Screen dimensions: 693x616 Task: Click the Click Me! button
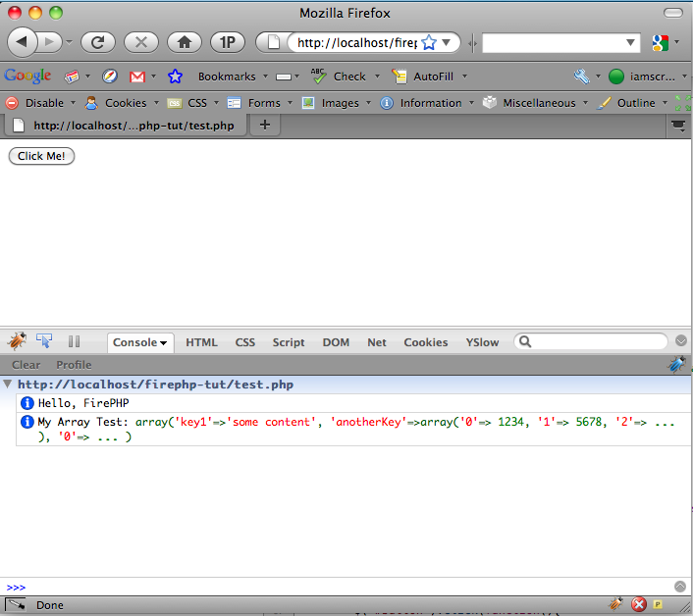pos(41,156)
